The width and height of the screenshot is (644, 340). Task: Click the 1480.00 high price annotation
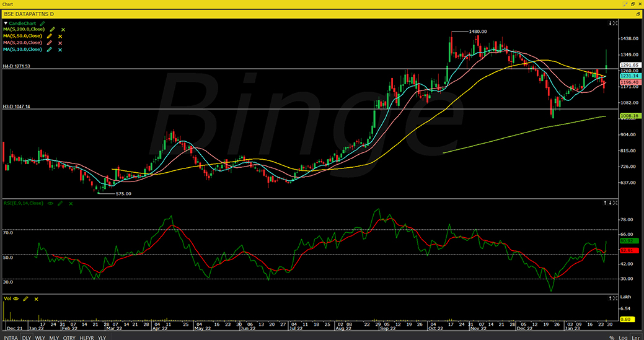pos(478,31)
